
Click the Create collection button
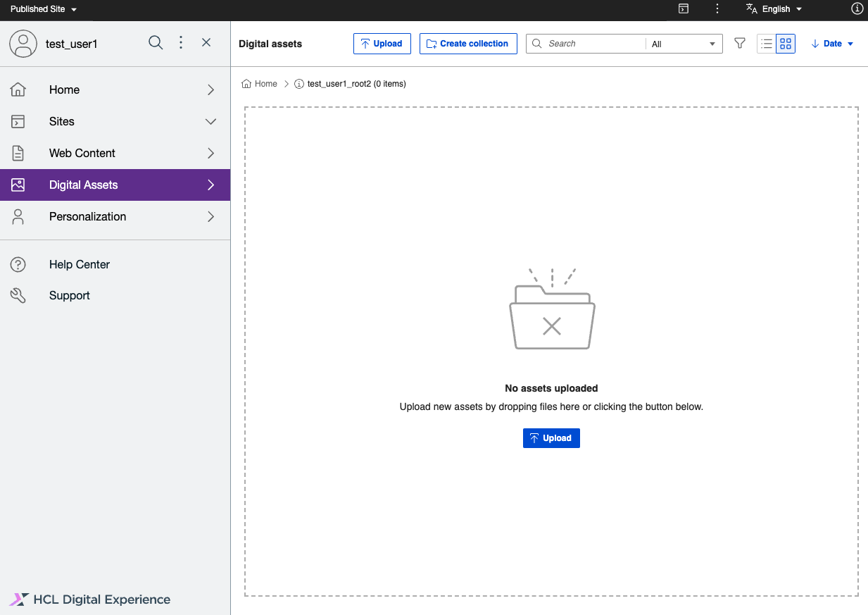(x=467, y=43)
